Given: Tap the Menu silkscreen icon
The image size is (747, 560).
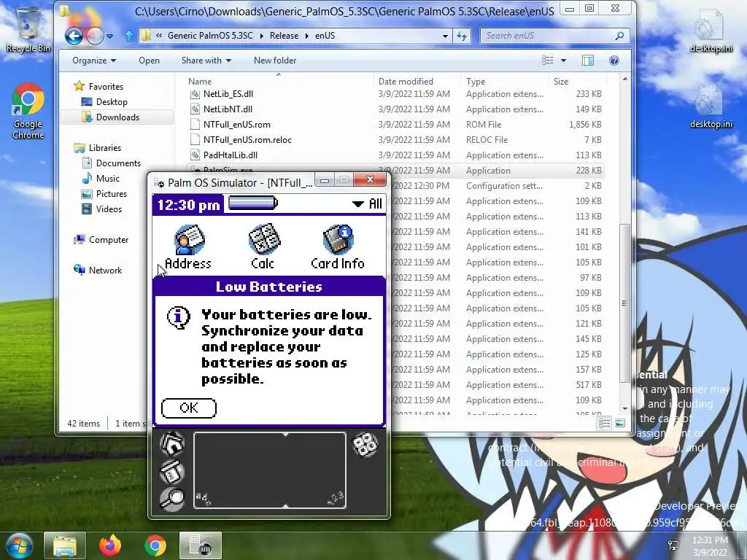Looking at the screenshot, I should [x=172, y=472].
